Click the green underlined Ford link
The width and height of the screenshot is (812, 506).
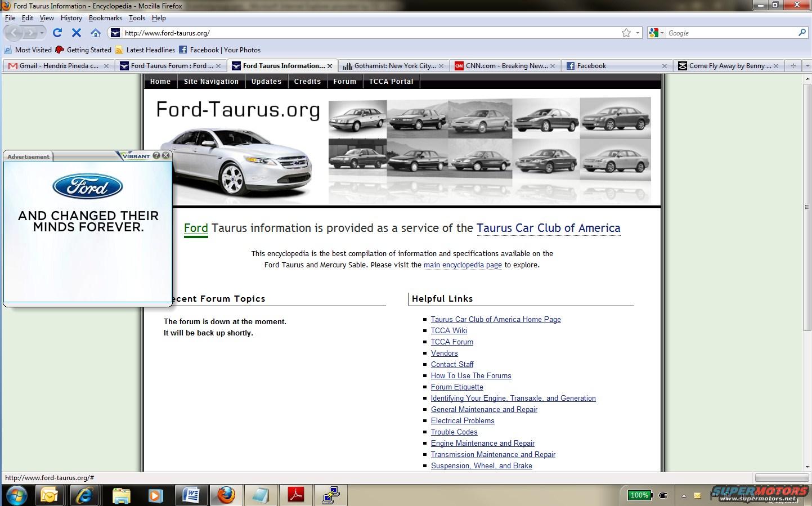click(196, 229)
